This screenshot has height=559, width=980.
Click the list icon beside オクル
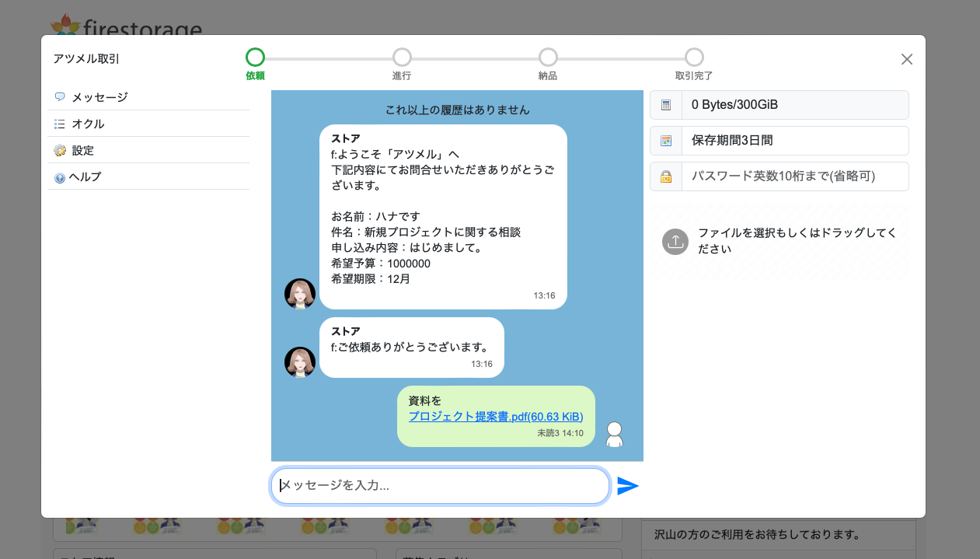coord(60,124)
